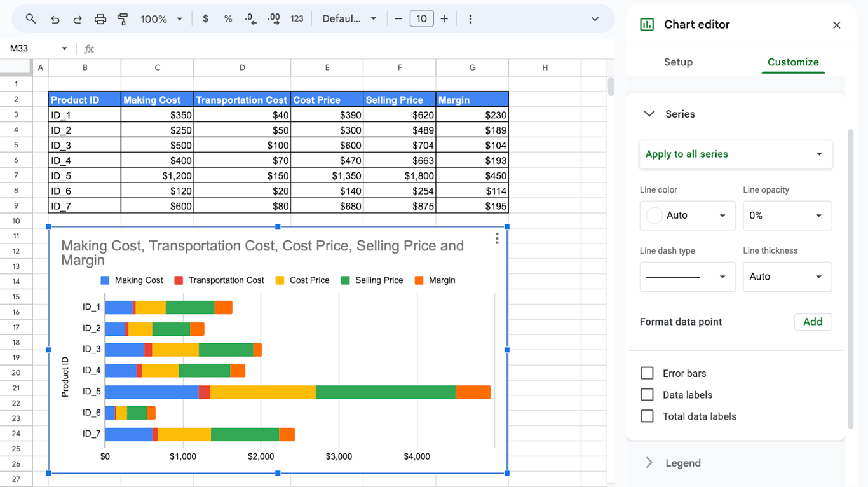Collapse the Series section
This screenshot has height=487, width=868.
649,114
